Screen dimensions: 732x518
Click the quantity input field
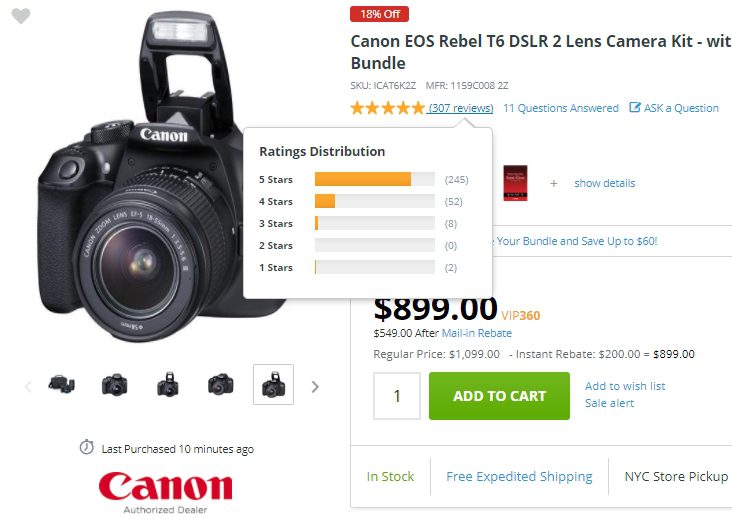click(x=396, y=396)
